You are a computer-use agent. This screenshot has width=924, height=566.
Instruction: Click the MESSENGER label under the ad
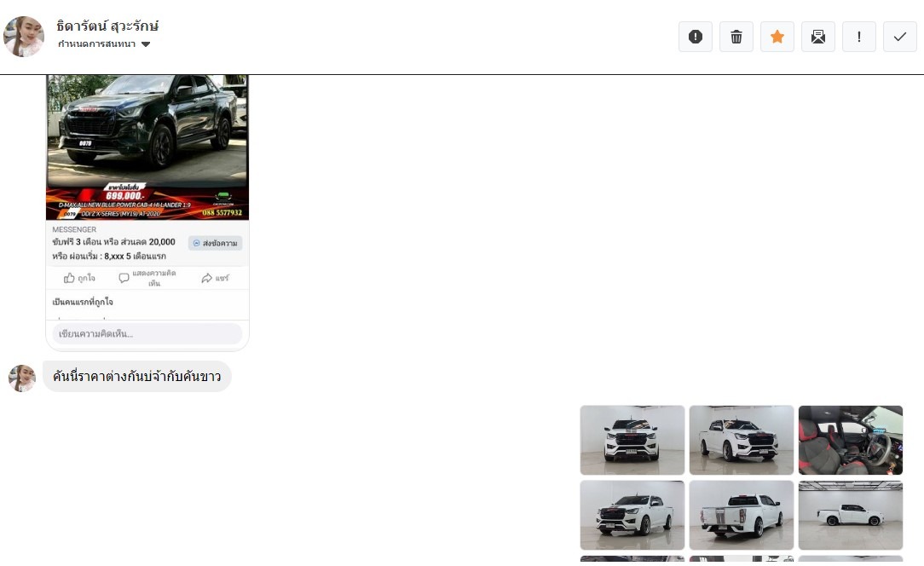[x=74, y=229]
